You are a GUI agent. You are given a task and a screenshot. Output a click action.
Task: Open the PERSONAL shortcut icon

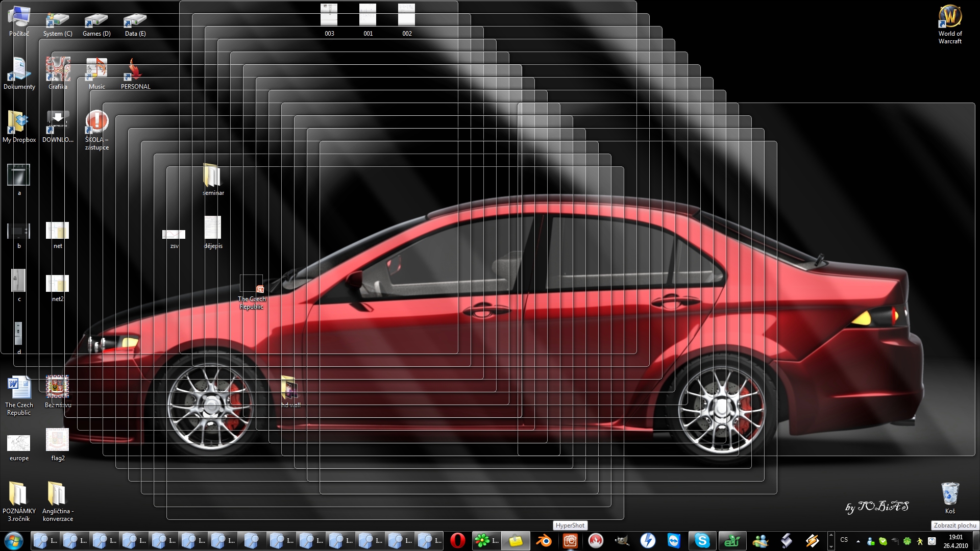(135, 73)
